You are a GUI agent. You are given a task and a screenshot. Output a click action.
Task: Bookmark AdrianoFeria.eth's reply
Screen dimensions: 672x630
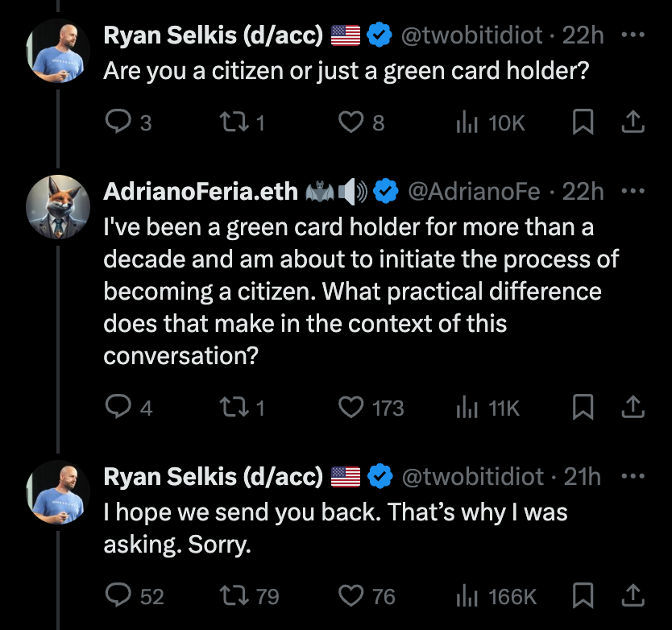pyautogui.click(x=583, y=407)
